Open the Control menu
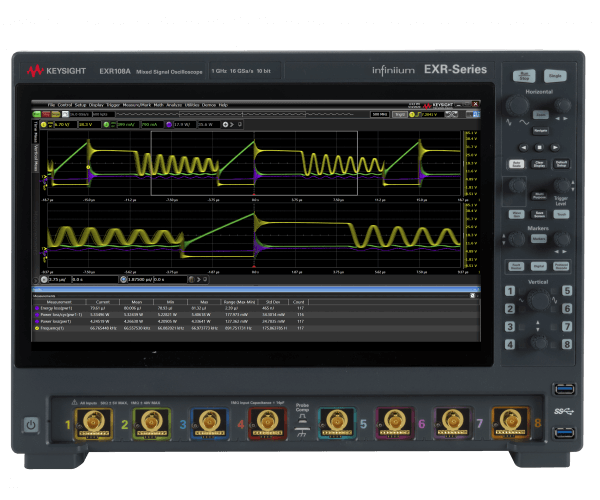The image size is (600, 500). pyautogui.click(x=65, y=105)
